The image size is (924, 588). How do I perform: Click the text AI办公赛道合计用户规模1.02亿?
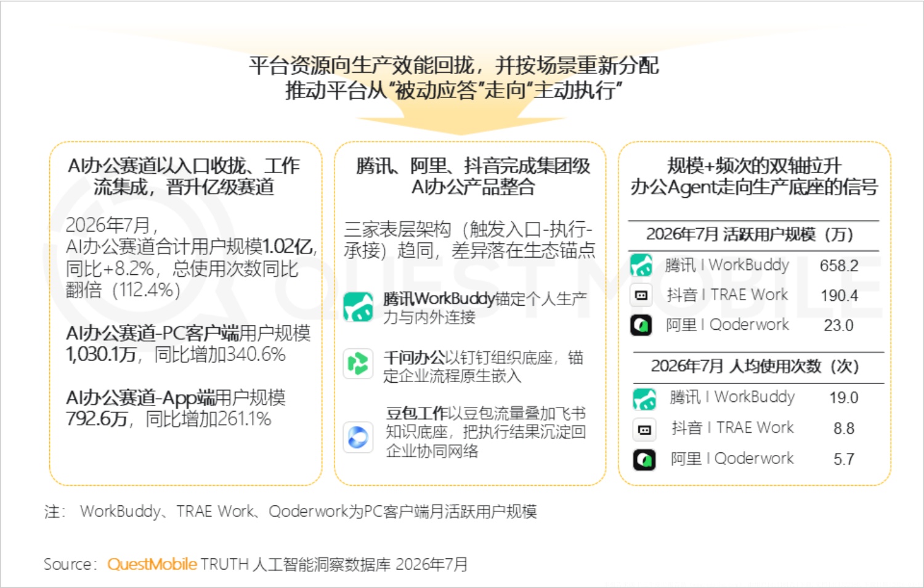point(192,247)
